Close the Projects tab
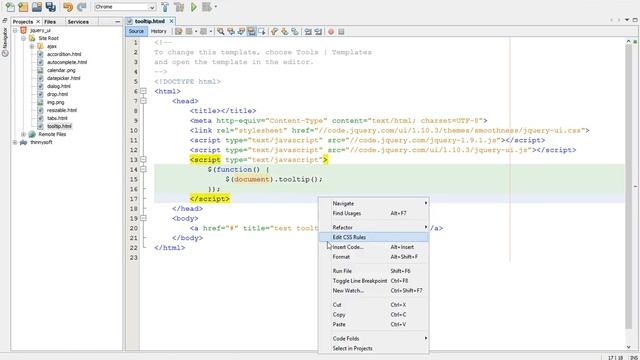 (38, 22)
